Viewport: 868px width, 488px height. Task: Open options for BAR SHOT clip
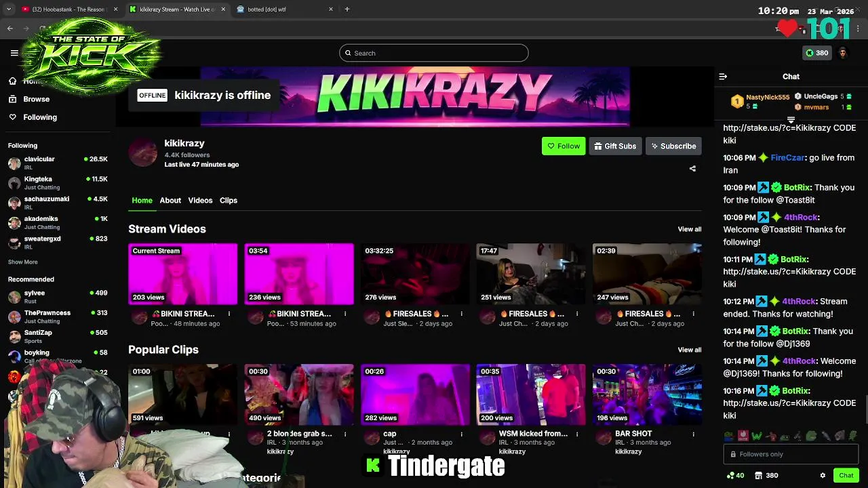coord(693,434)
